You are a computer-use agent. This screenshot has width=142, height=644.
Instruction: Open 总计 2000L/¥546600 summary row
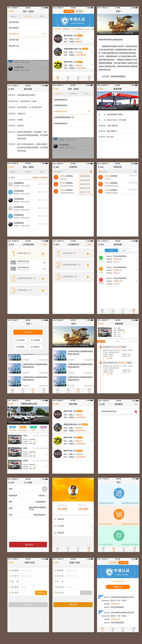pos(28,177)
